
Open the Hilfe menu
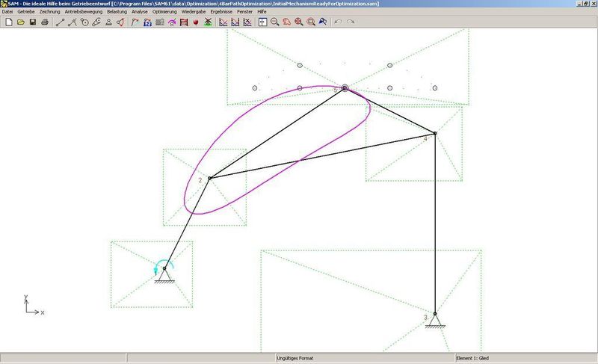point(262,13)
